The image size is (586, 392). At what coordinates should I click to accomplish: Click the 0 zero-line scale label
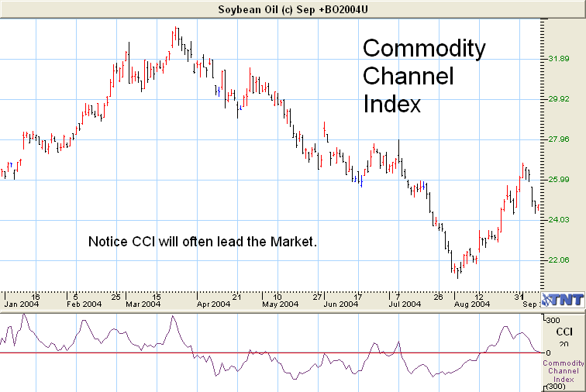point(548,352)
